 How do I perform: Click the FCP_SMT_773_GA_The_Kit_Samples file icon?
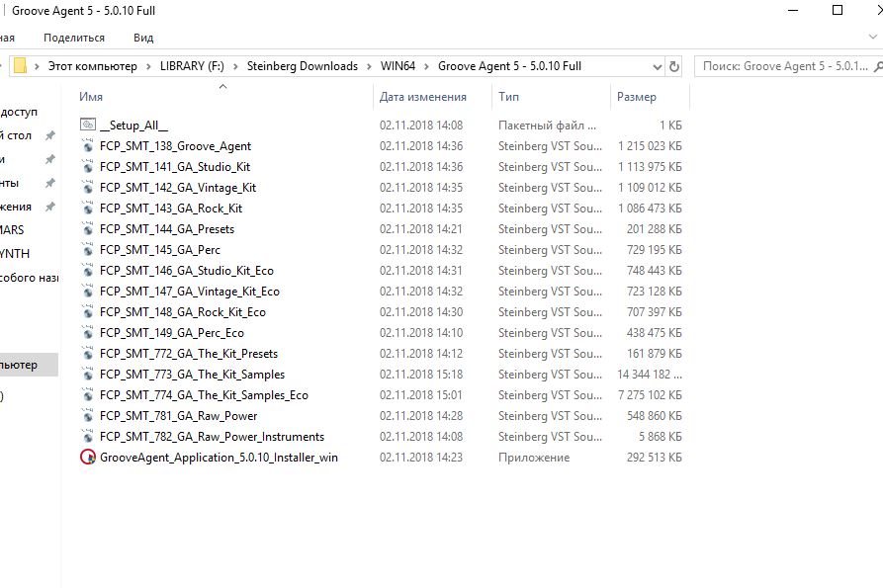pos(88,375)
